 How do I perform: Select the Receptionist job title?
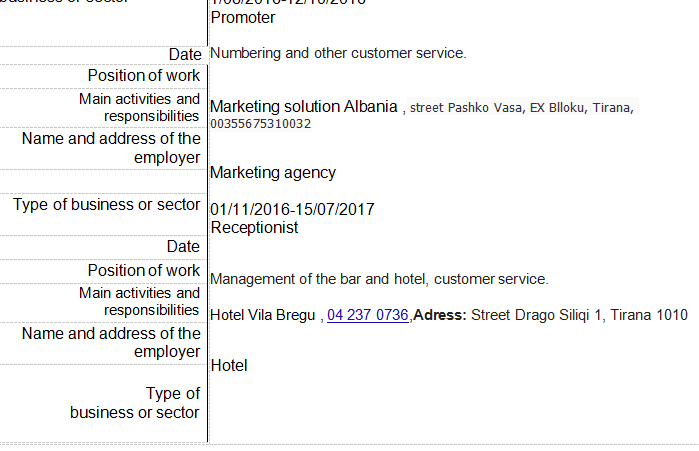point(254,227)
